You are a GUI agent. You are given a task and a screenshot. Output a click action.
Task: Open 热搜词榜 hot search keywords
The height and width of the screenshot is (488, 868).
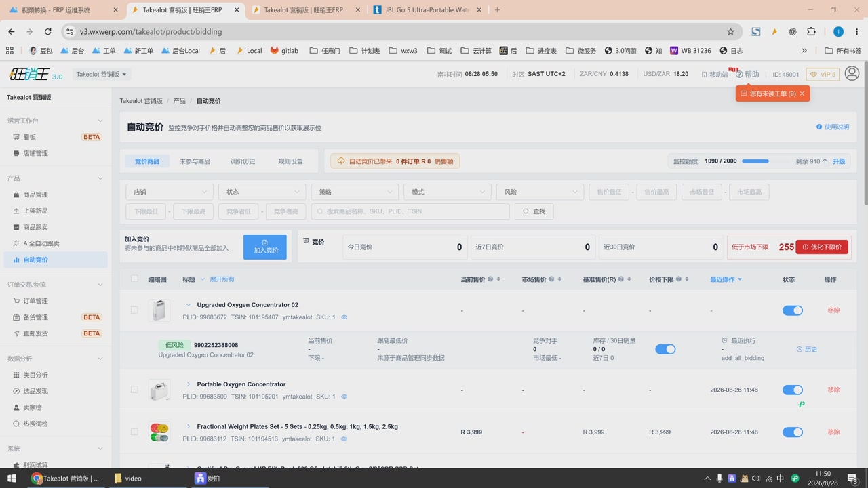(56, 424)
